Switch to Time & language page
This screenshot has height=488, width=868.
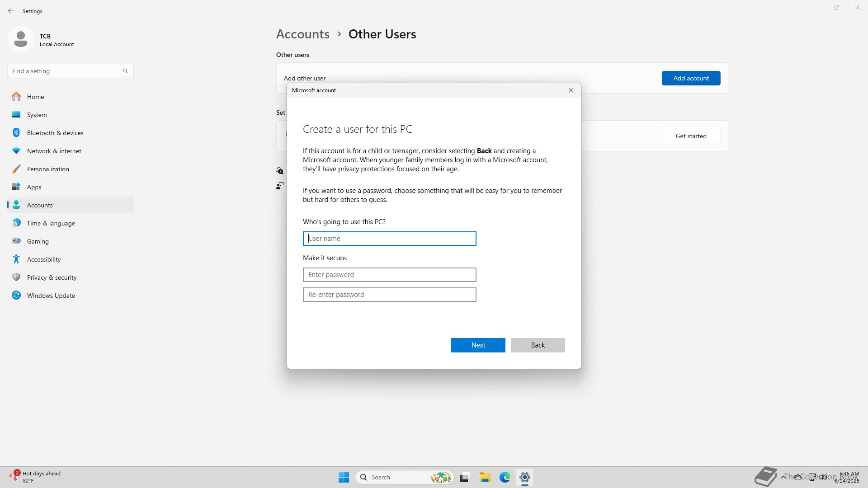[x=51, y=223]
